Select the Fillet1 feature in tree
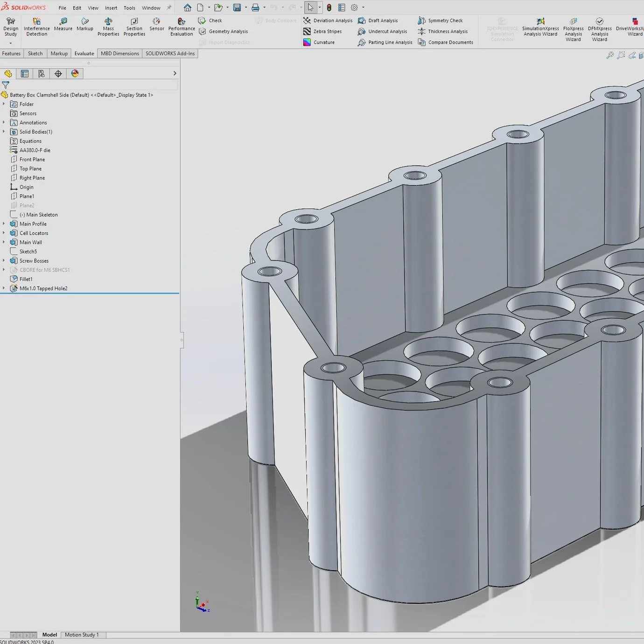Image resolution: width=644 pixels, height=644 pixels. pos(26,279)
